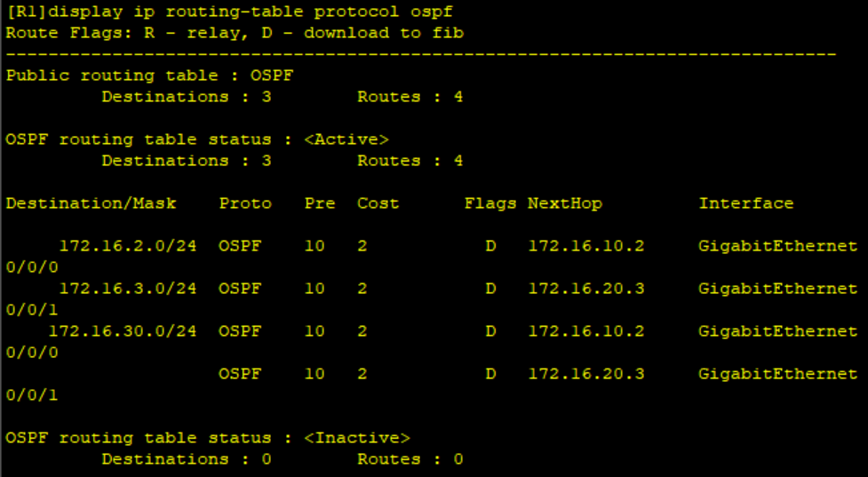Screen dimensions: 868x477
Task: Select the Destination/Mask column header
Action: click(92, 203)
